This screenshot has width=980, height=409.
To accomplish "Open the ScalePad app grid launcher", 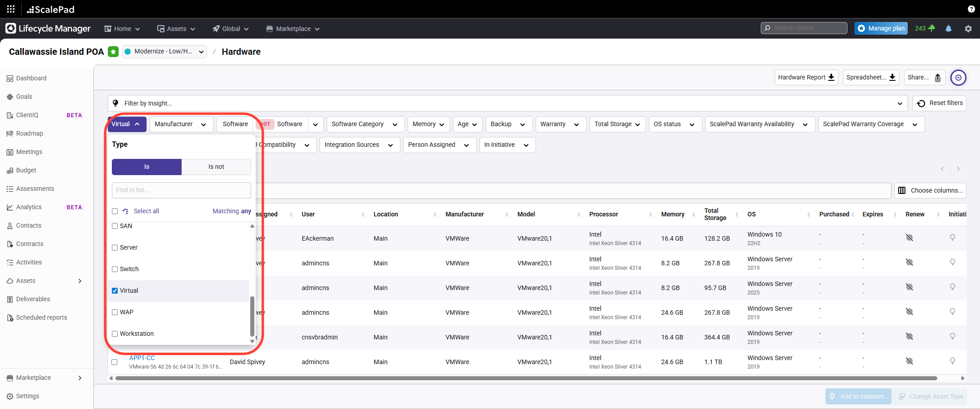I will 11,9.
